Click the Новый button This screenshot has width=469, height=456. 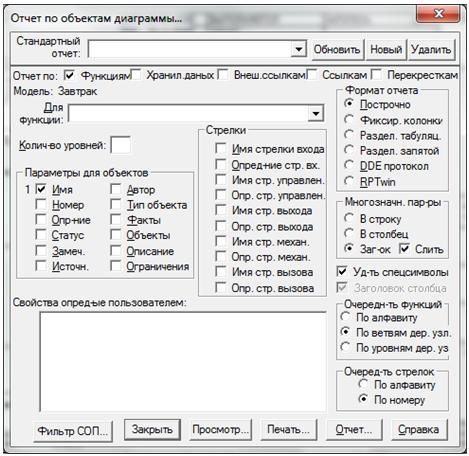[x=386, y=50]
